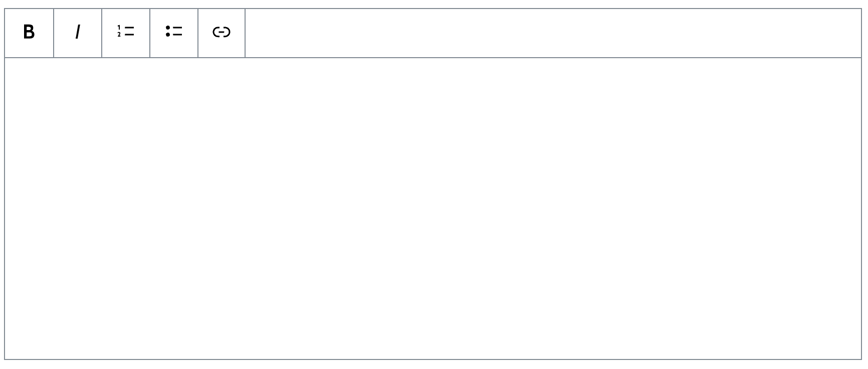Select the unordered list icon
Viewport: 868px width, 369px height.
(x=174, y=33)
